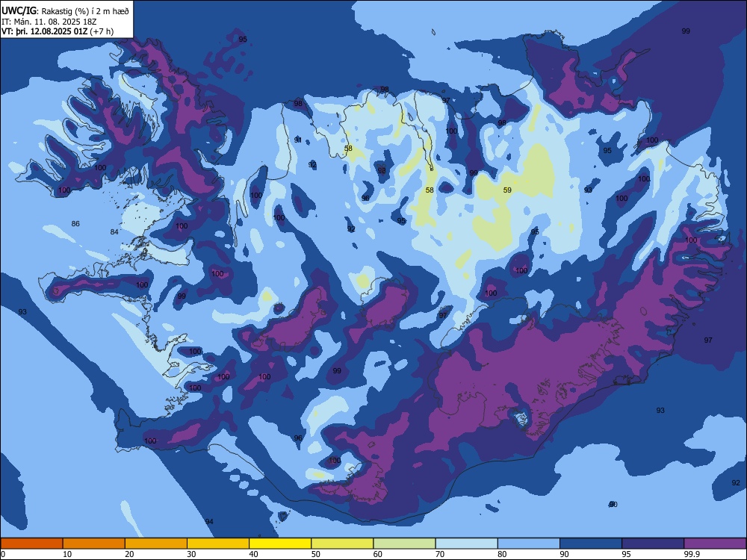Click the 60–70 light green legend swatch
Screen dimensions: 747x560
point(404,544)
